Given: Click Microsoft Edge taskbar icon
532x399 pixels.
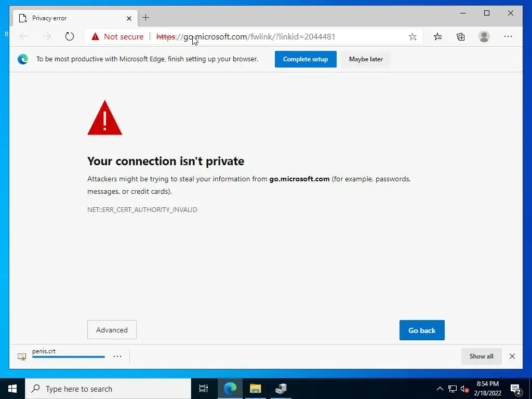Looking at the screenshot, I should coord(230,389).
